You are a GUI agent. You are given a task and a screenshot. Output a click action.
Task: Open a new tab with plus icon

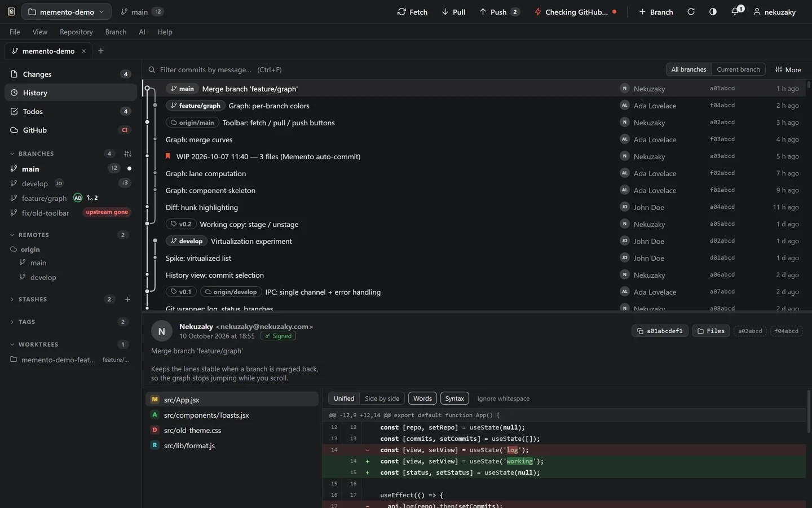101,51
